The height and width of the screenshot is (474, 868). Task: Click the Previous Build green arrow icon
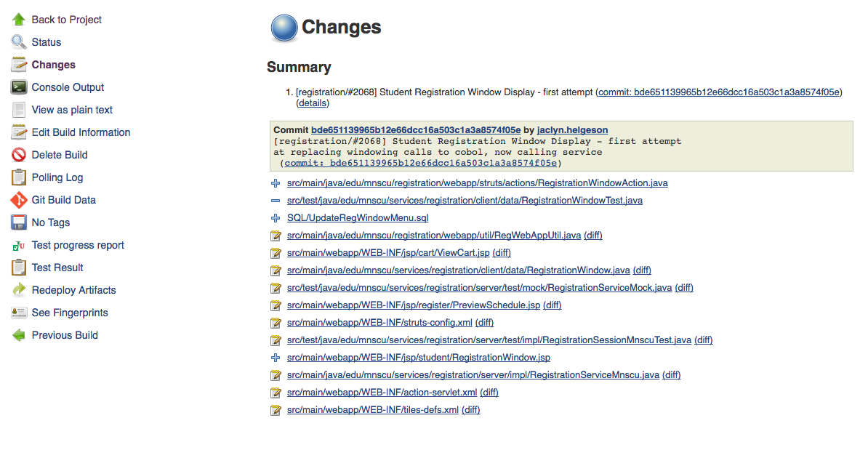tap(19, 335)
